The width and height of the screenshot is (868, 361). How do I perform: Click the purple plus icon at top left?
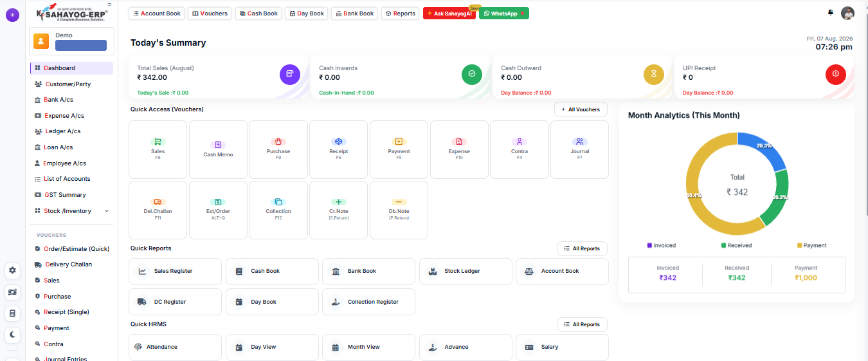(12, 14)
